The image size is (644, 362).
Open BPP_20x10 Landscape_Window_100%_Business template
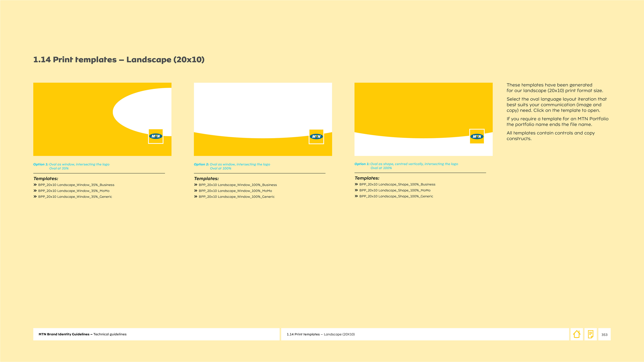[x=238, y=185]
